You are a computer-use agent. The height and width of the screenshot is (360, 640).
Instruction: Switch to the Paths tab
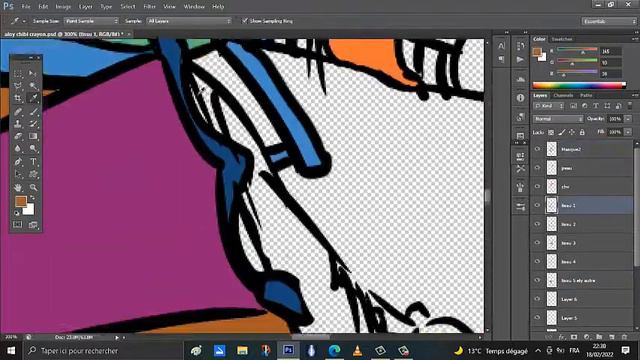click(x=586, y=95)
